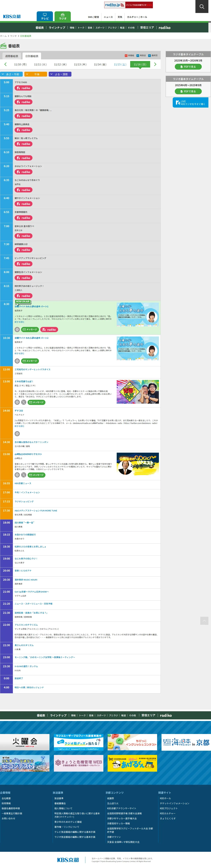Screen dimensions: 211x868
Task: Open website globe icon for パート1 program
Action: pos(17,330)
